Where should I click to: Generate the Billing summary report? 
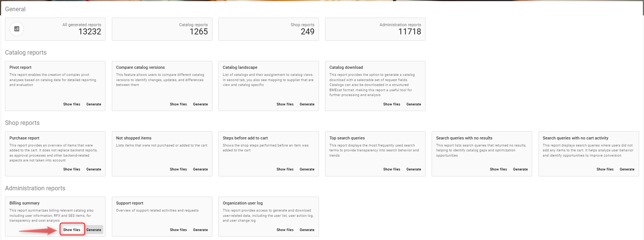click(94, 230)
